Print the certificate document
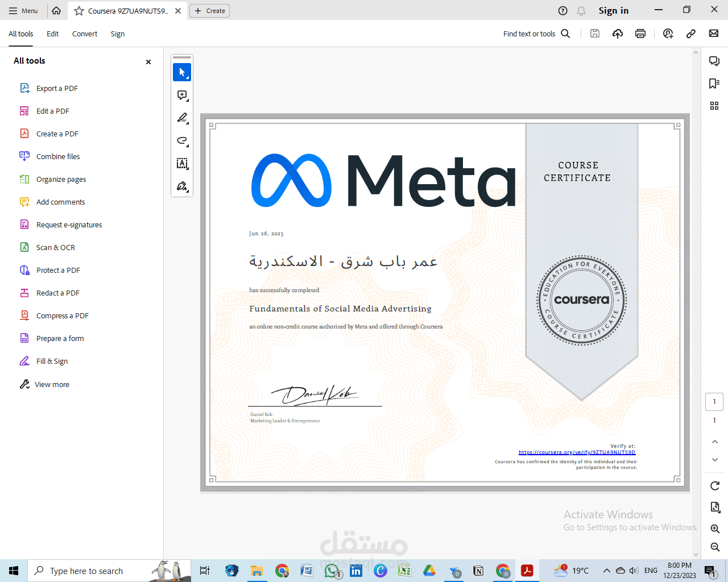 tap(640, 34)
